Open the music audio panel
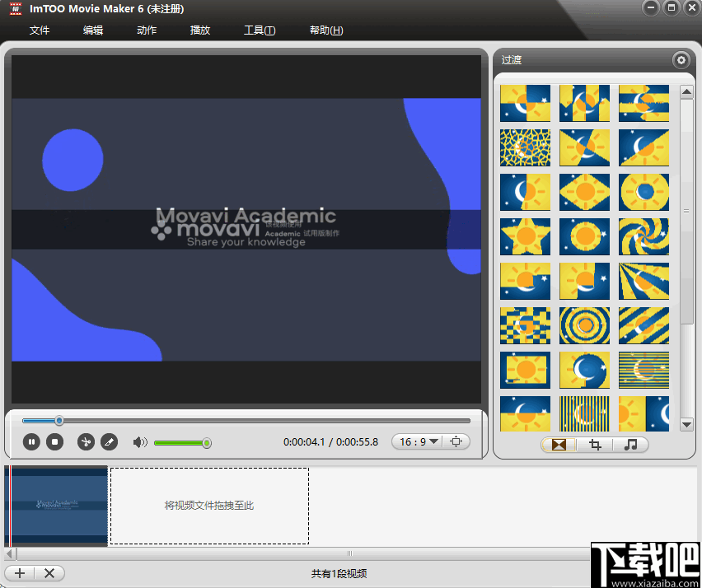The width and height of the screenshot is (702, 588). pyautogui.click(x=630, y=445)
